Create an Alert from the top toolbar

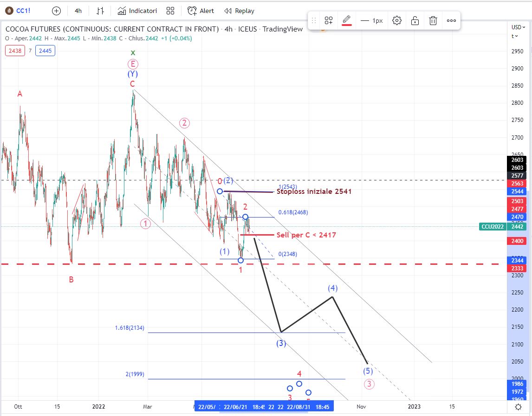pos(201,11)
